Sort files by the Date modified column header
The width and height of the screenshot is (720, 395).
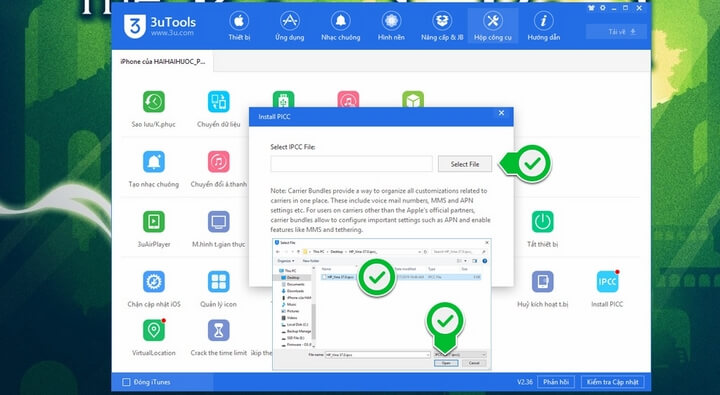point(405,269)
